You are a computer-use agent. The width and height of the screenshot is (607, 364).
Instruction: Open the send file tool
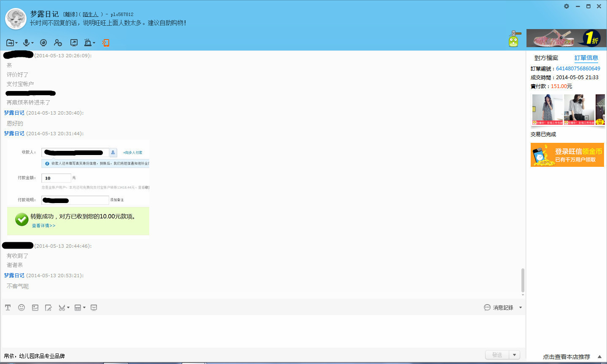pyautogui.click(x=10, y=43)
